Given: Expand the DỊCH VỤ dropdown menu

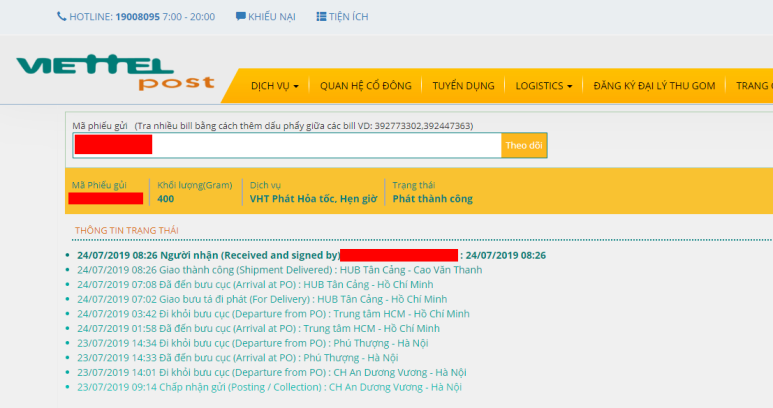Looking at the screenshot, I should (275, 86).
